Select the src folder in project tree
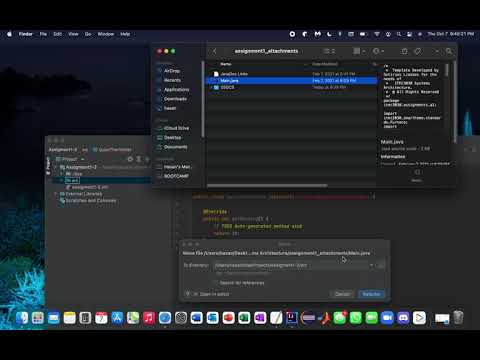 73,180
